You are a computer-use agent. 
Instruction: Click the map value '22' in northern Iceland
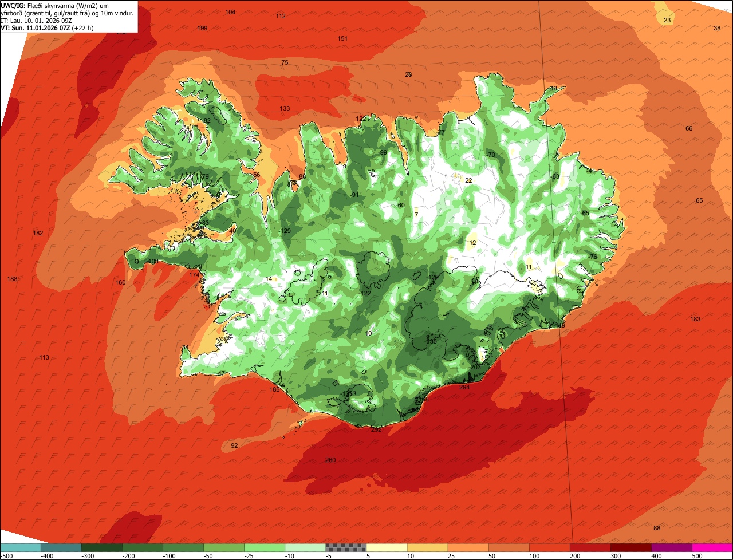[x=468, y=180]
